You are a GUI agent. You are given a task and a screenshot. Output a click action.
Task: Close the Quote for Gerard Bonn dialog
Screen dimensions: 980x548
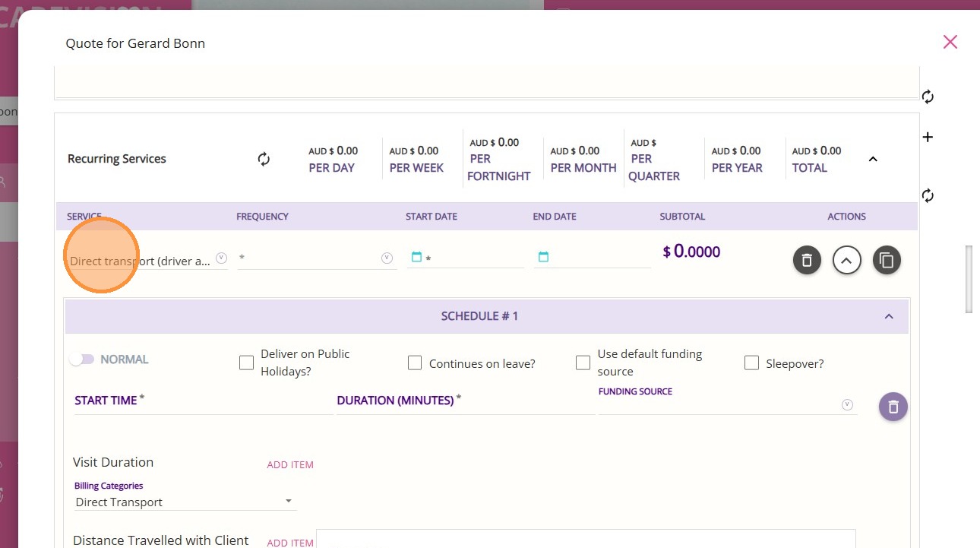tap(950, 42)
